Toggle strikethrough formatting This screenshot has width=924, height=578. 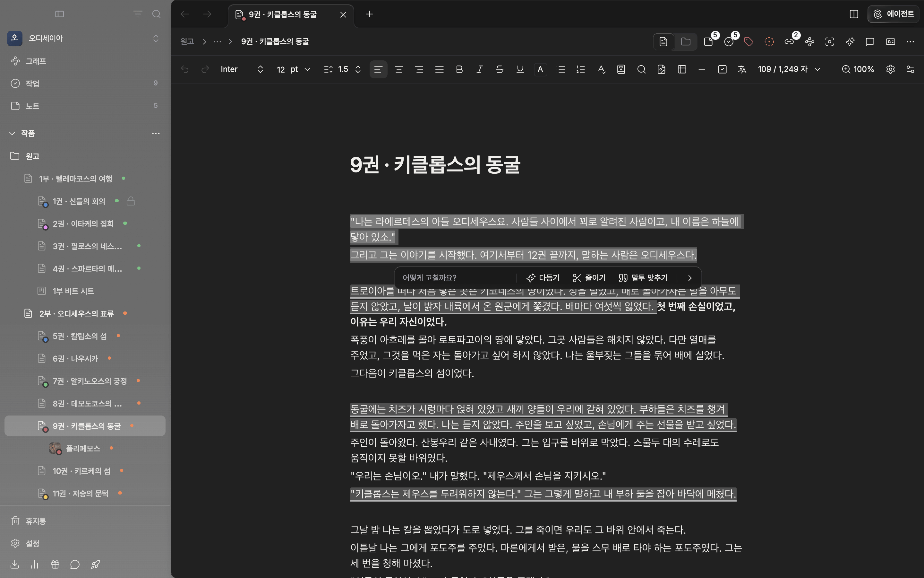tap(500, 69)
